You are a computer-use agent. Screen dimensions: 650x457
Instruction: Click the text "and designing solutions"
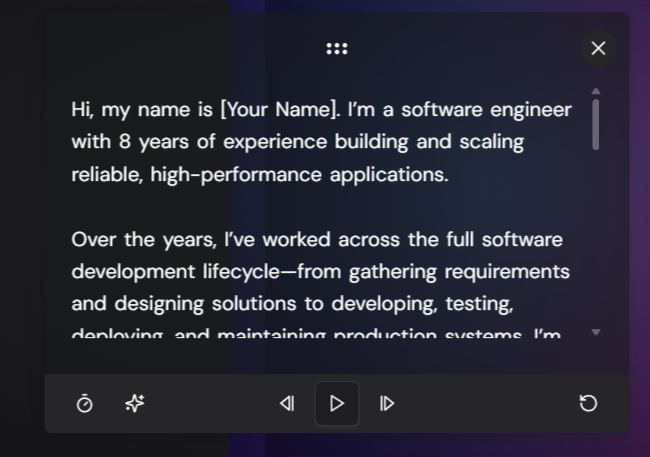click(184, 304)
